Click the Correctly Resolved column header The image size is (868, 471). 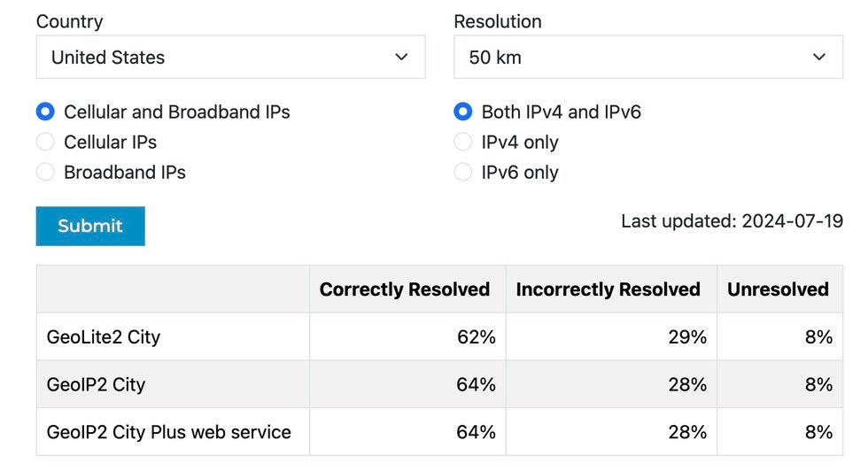click(405, 290)
